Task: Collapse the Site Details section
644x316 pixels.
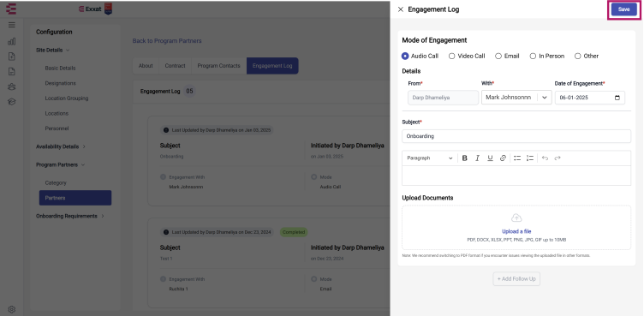Action: (x=52, y=51)
